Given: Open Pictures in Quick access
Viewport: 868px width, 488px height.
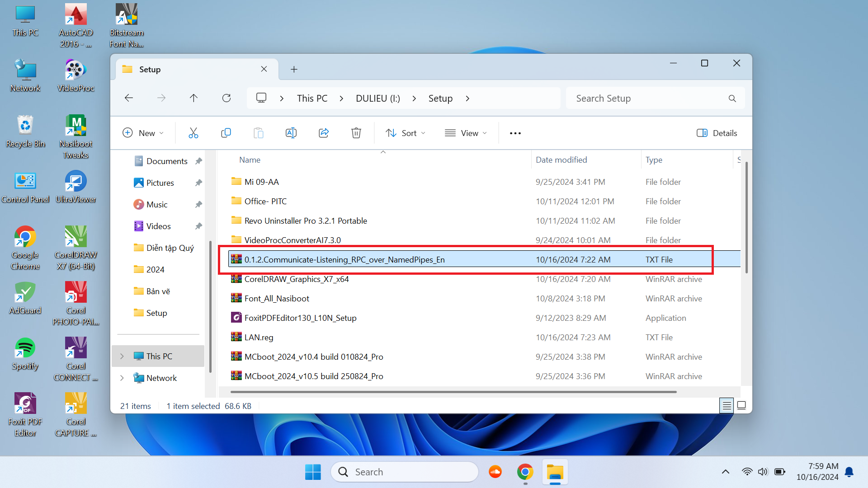Looking at the screenshot, I should [160, 183].
